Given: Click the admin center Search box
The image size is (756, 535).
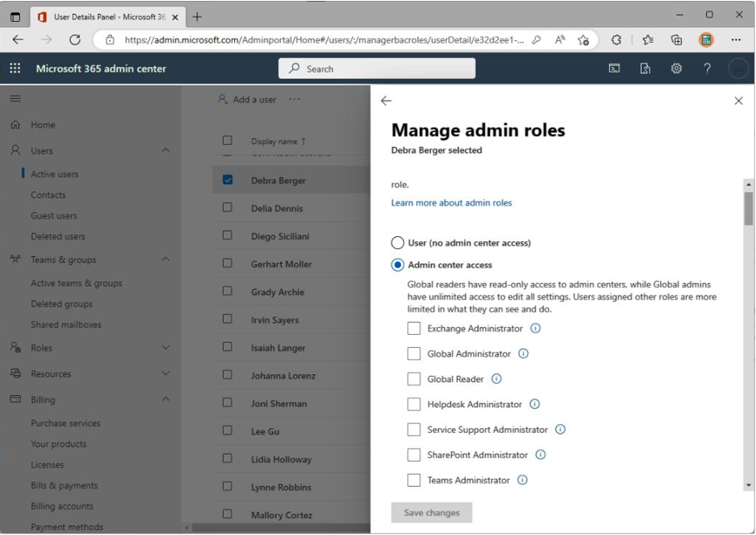Looking at the screenshot, I should 377,68.
